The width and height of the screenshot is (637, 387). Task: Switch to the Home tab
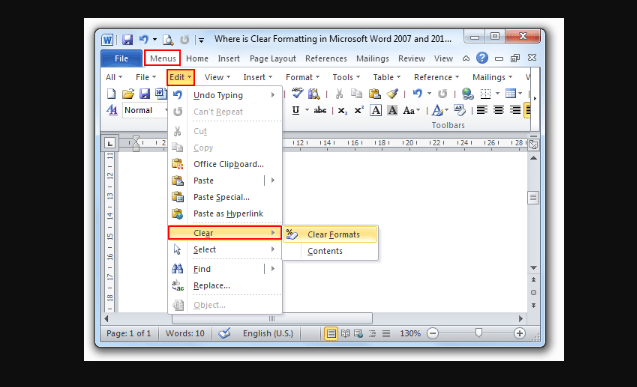197,58
